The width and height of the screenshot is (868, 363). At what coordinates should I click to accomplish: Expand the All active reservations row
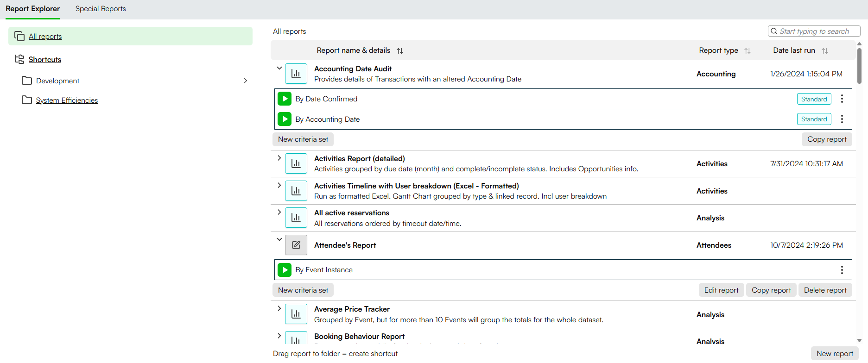tap(279, 212)
